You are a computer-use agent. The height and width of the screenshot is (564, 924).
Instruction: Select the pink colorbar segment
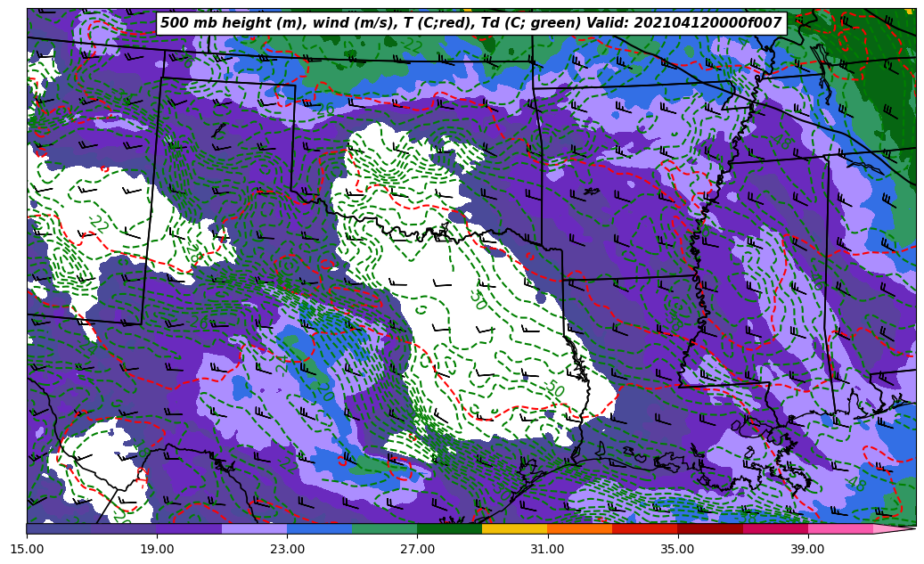pos(839,528)
